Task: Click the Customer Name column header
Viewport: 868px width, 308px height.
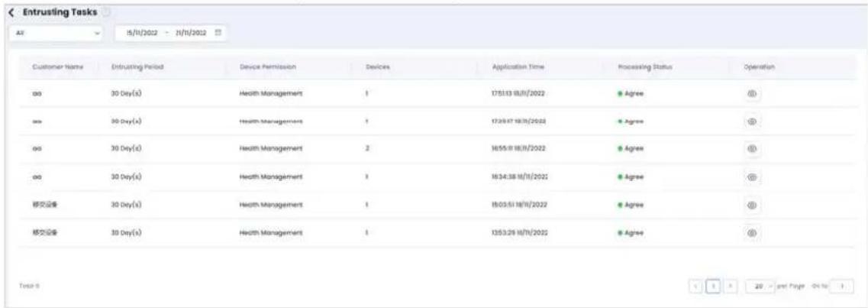Action: point(57,67)
